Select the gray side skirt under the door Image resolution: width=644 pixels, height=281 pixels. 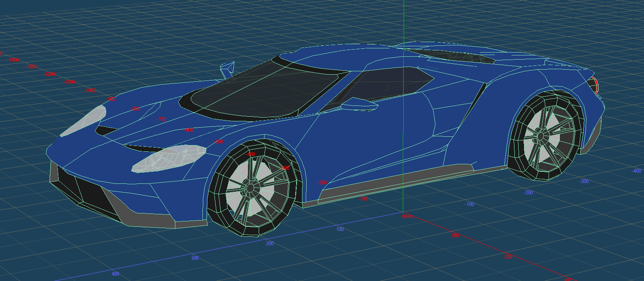(396, 183)
